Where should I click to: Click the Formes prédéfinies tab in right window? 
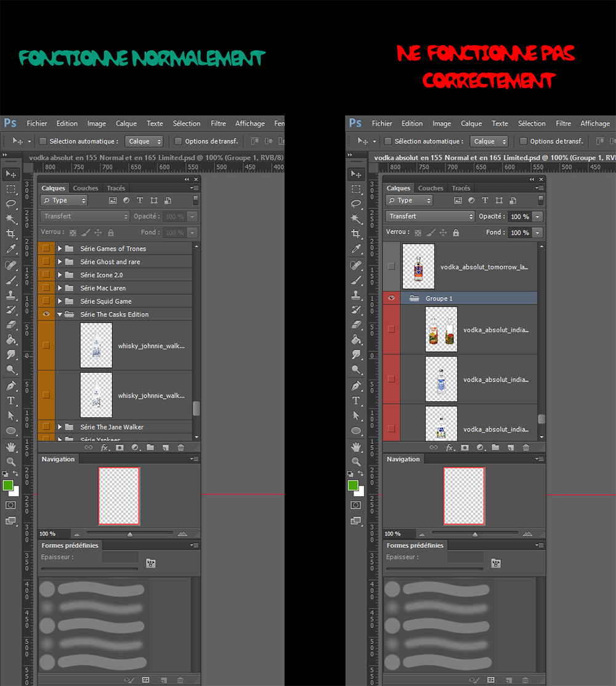pos(415,545)
